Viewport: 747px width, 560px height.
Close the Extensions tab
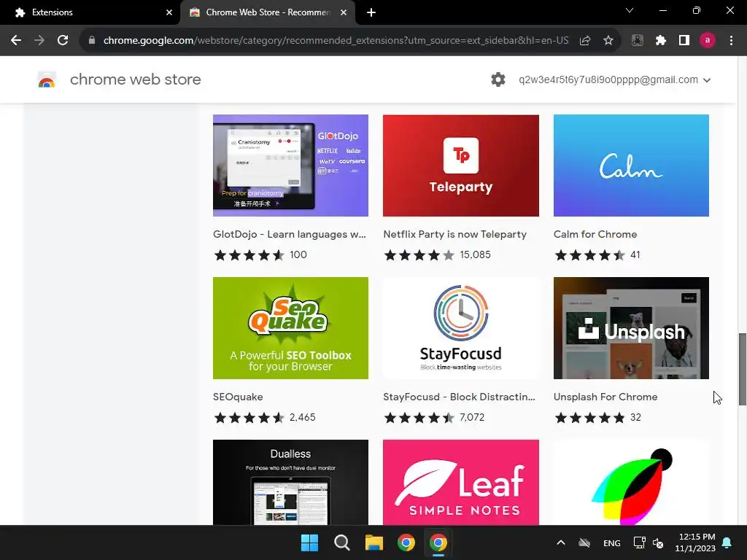169,13
